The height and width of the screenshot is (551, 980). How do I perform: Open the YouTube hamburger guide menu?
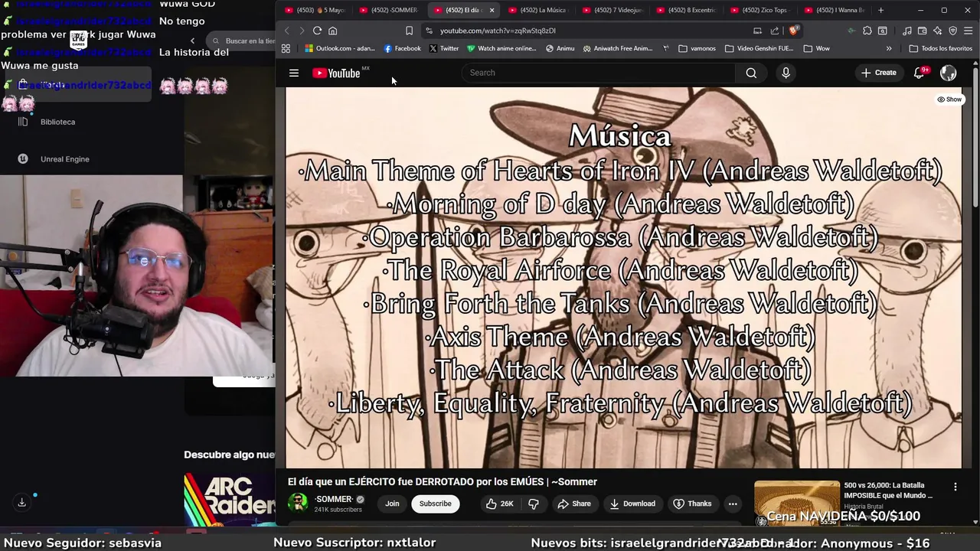click(293, 73)
